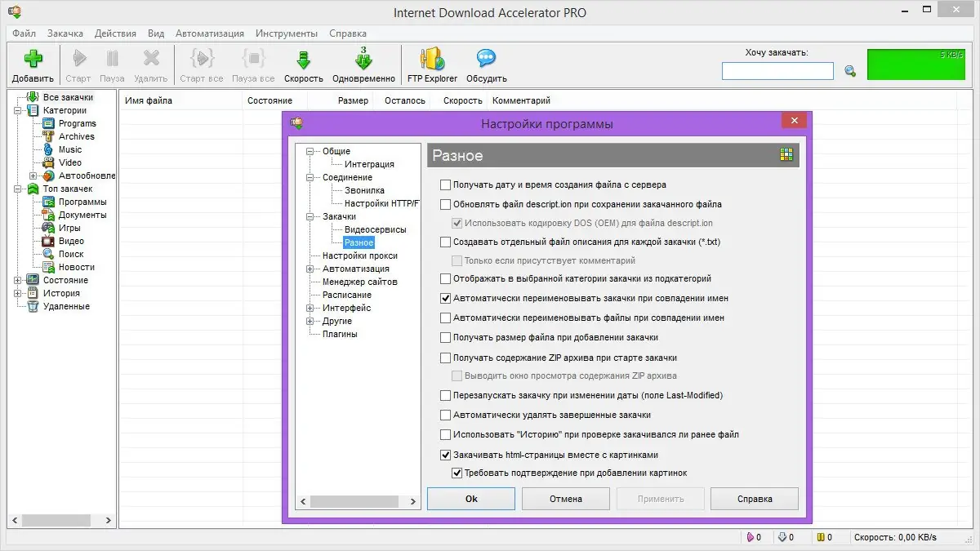The image size is (980, 551).
Task: Click the Старт все toolbar icon
Action: (x=201, y=60)
